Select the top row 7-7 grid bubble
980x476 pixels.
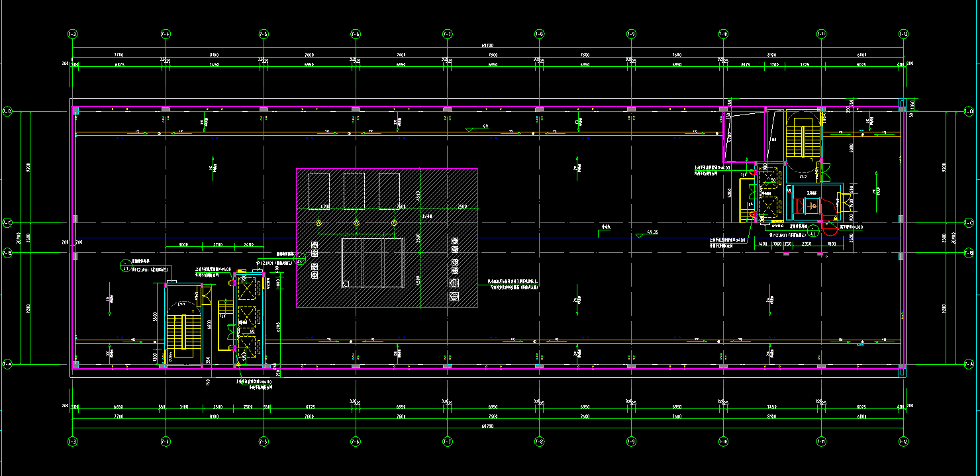(x=448, y=34)
